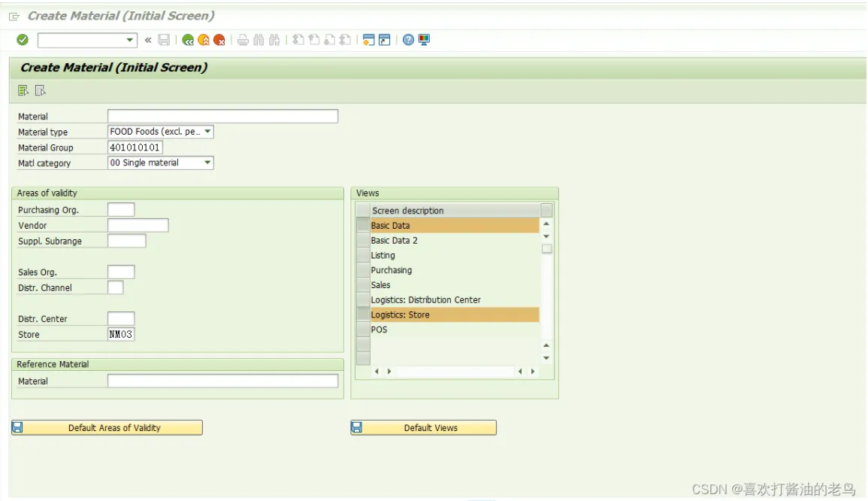Toggle the row selector for Listing

coord(363,256)
